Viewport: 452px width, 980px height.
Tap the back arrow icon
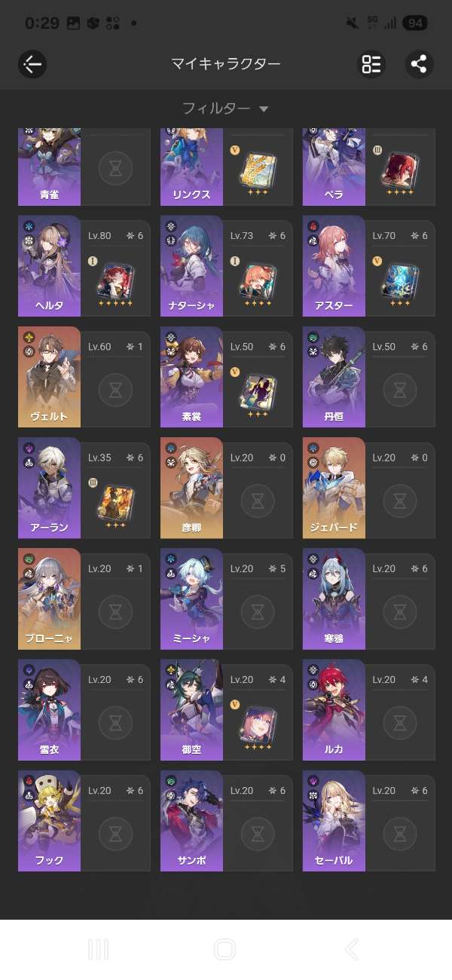[32, 64]
